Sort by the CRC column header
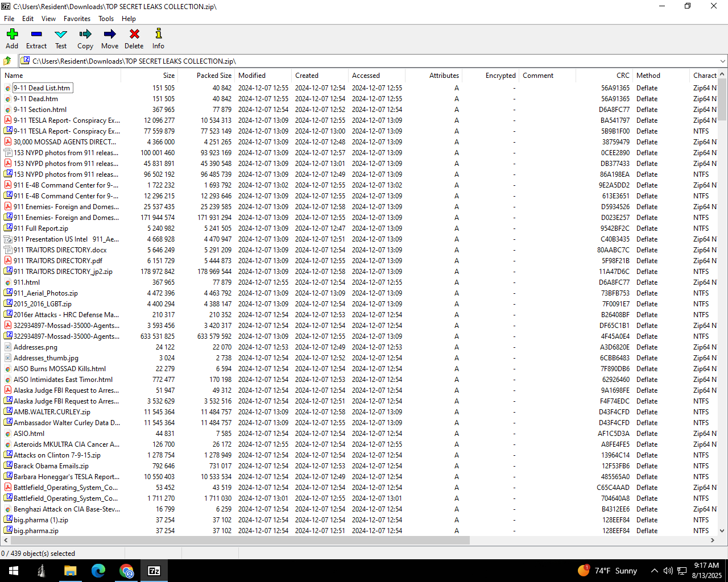This screenshot has height=582, width=728. click(604, 76)
